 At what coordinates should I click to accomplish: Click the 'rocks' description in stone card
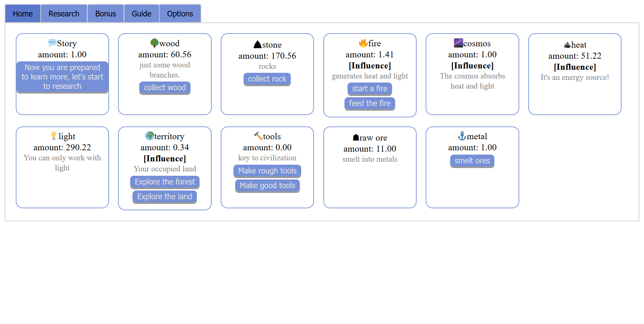[x=267, y=66]
